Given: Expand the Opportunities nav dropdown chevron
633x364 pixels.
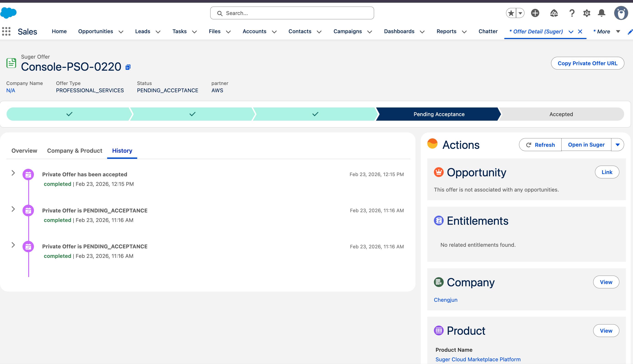Looking at the screenshot, I should pyautogui.click(x=121, y=32).
